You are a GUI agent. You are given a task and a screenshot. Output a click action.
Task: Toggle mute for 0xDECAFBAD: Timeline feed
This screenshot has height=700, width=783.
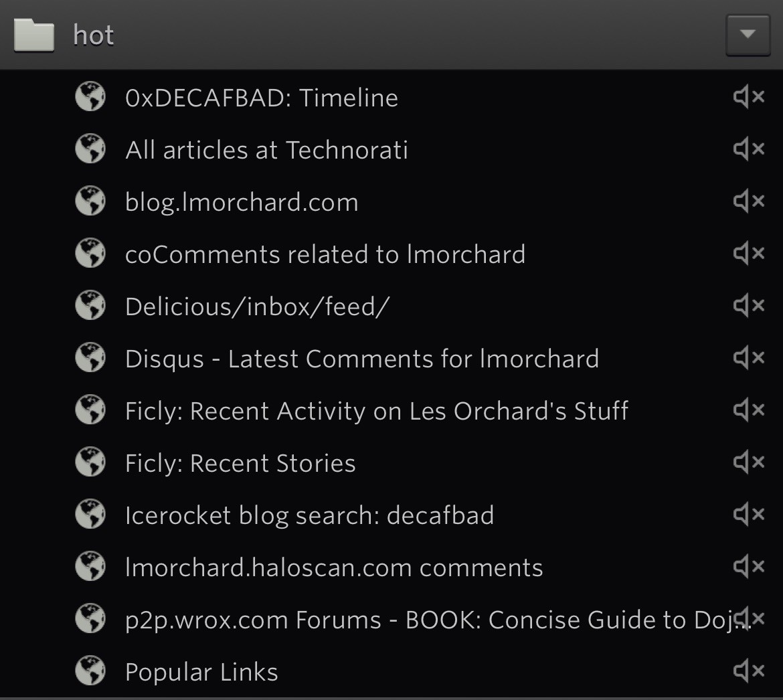coord(748,98)
